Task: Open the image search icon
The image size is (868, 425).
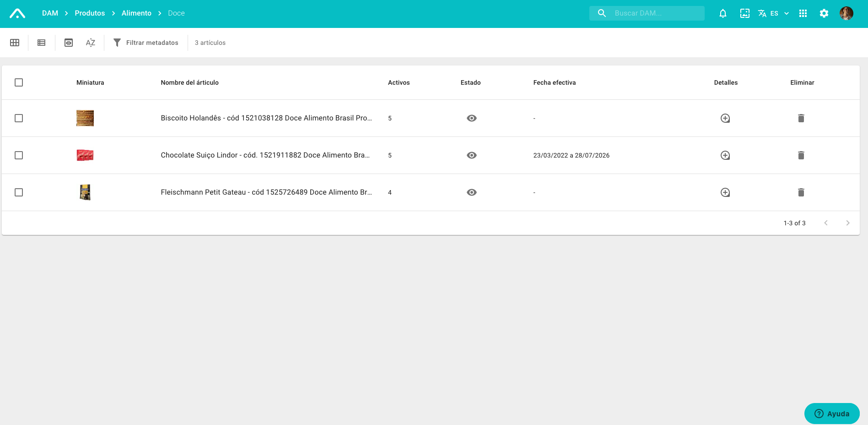Action: pos(745,13)
